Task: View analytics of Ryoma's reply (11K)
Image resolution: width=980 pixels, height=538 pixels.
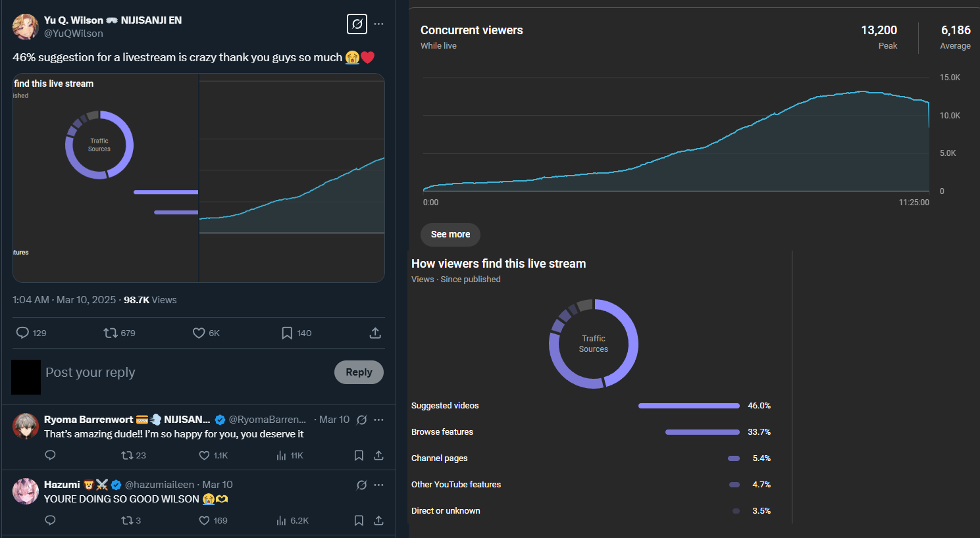Action: pos(281,455)
